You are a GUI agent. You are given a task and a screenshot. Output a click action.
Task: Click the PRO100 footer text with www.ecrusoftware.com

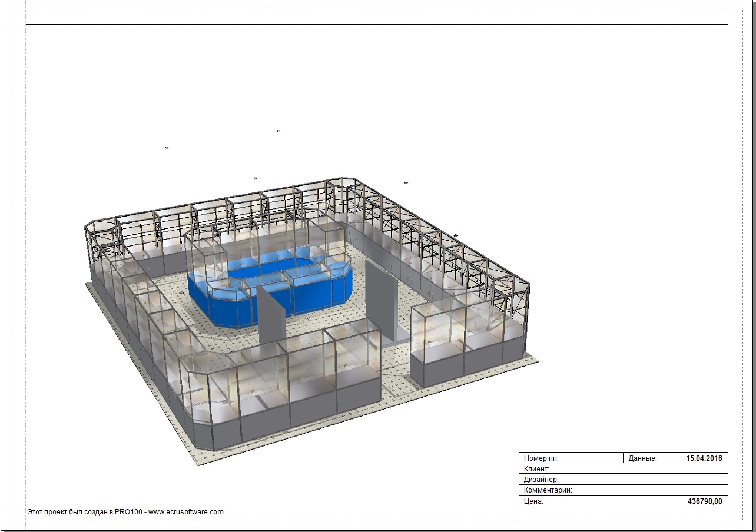click(x=125, y=512)
